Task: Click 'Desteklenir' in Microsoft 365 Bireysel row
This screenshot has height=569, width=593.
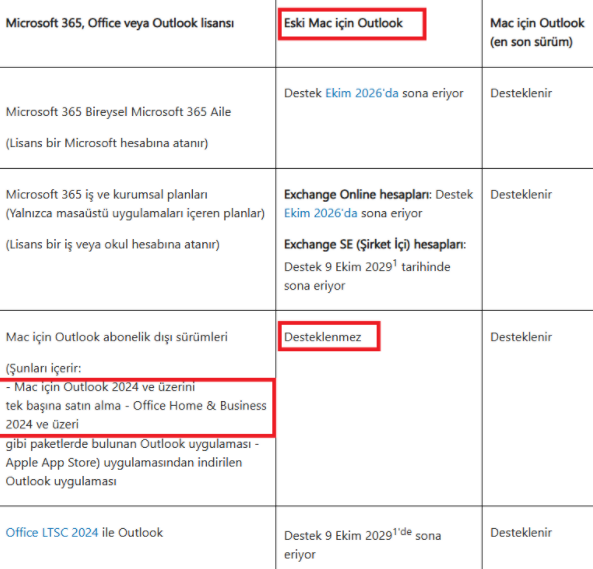Action: tap(521, 93)
